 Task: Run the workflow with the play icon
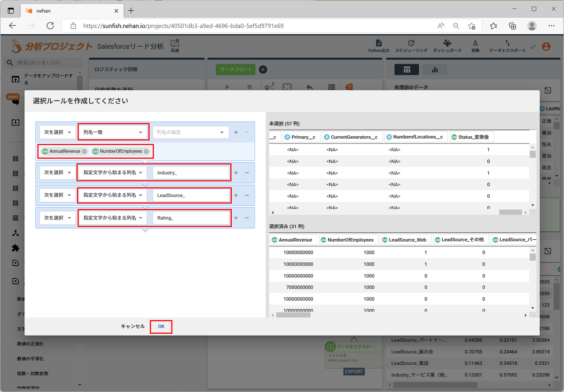click(x=227, y=87)
